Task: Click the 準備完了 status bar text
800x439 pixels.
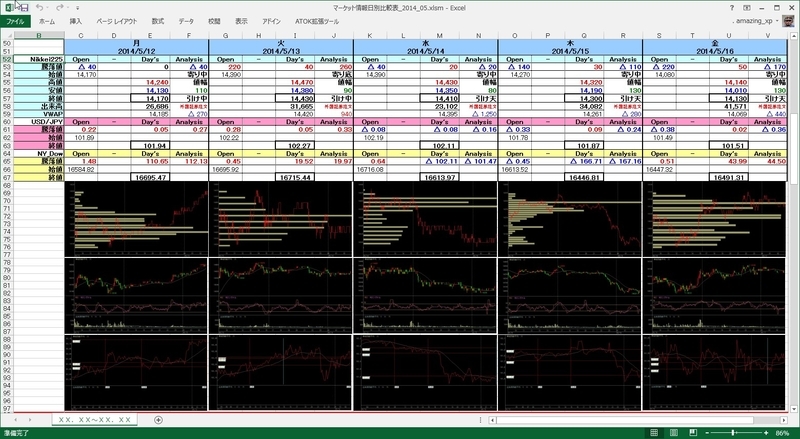Action: 15,433
